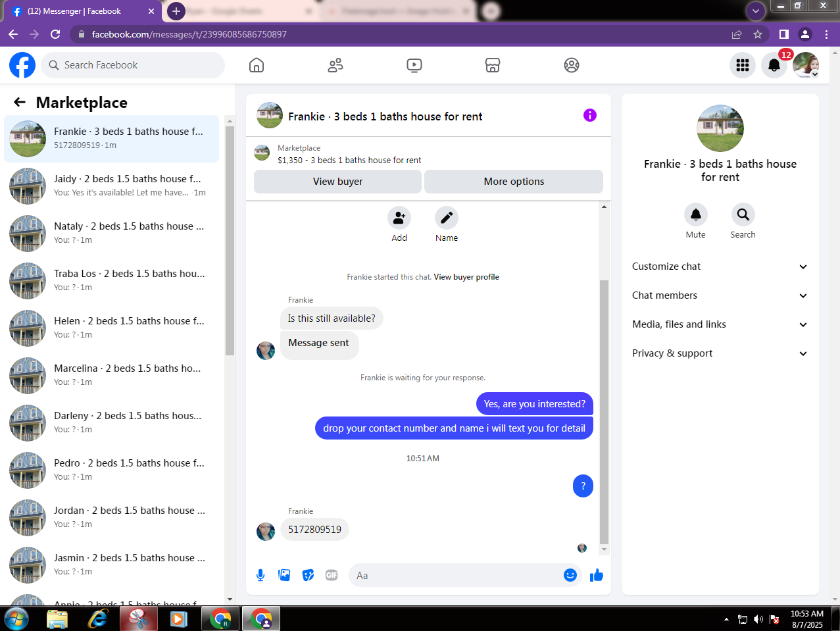Open the account profile picture menu
The width and height of the screenshot is (840, 631).
(806, 65)
